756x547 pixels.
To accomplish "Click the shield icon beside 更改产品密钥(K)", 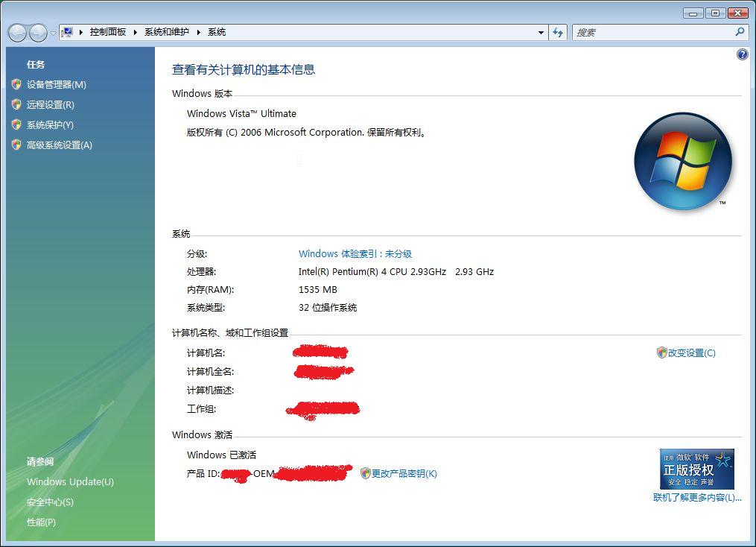I will [365, 473].
